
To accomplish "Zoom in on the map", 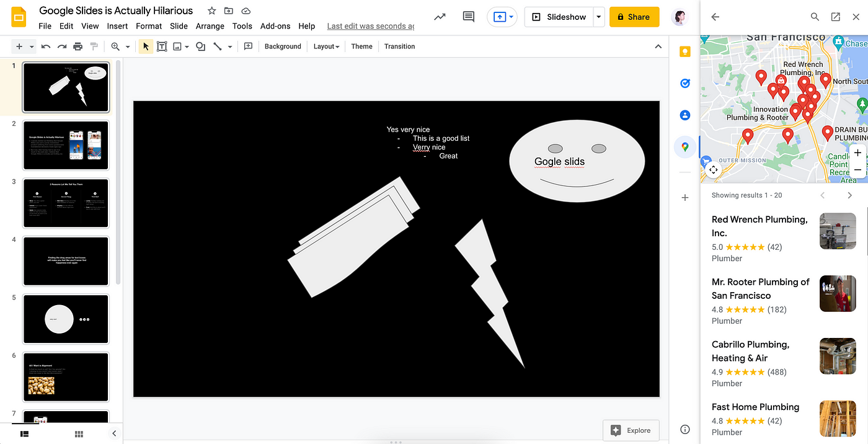I will (x=857, y=153).
